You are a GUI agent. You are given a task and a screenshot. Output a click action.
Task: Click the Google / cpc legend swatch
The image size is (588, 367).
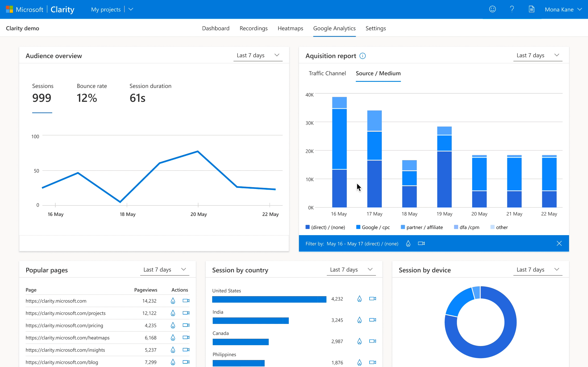(x=358, y=227)
